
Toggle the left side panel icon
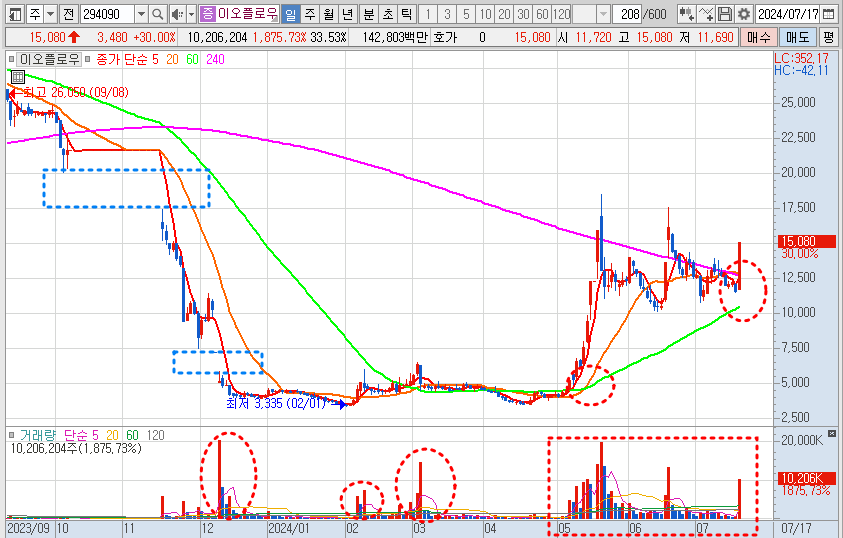pyautogui.click(x=16, y=14)
